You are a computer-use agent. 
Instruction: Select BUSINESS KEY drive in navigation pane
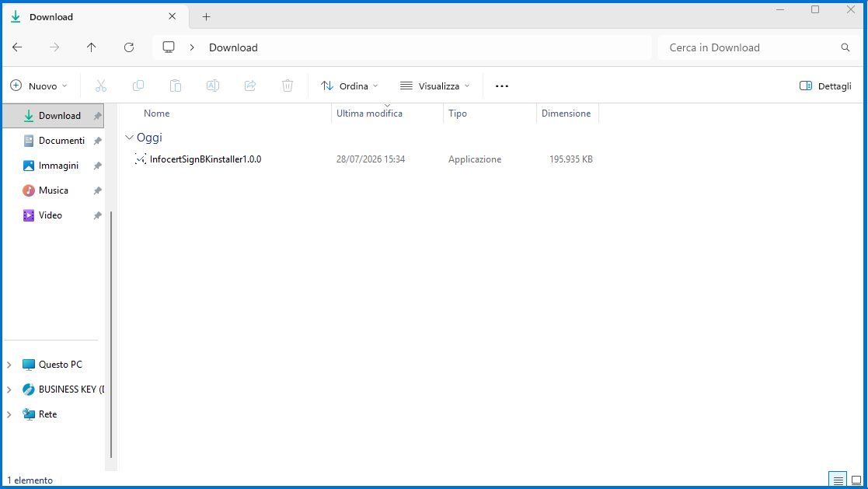coord(62,389)
